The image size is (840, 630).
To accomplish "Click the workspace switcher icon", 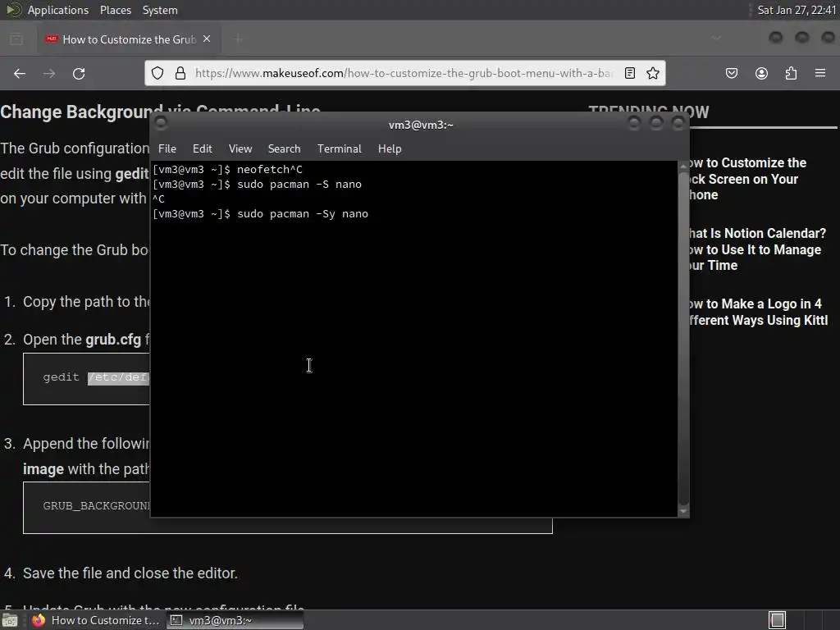I will click(778, 620).
